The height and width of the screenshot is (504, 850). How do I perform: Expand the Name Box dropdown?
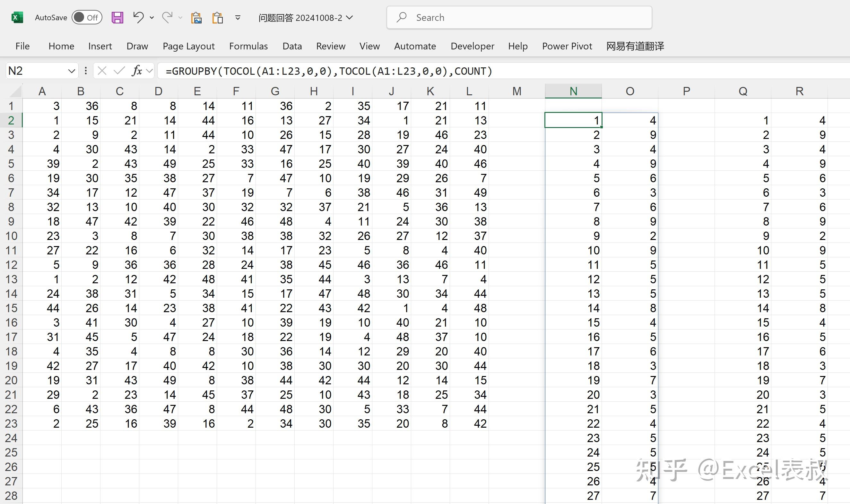pyautogui.click(x=71, y=71)
